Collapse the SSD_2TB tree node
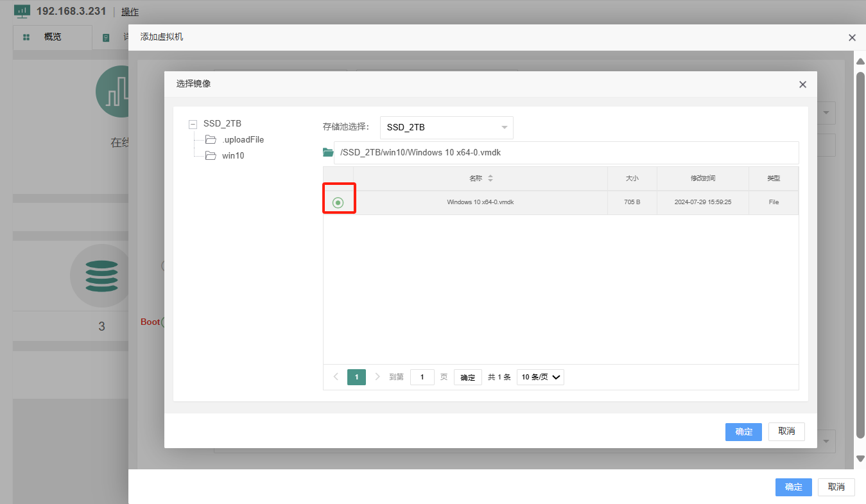 193,124
